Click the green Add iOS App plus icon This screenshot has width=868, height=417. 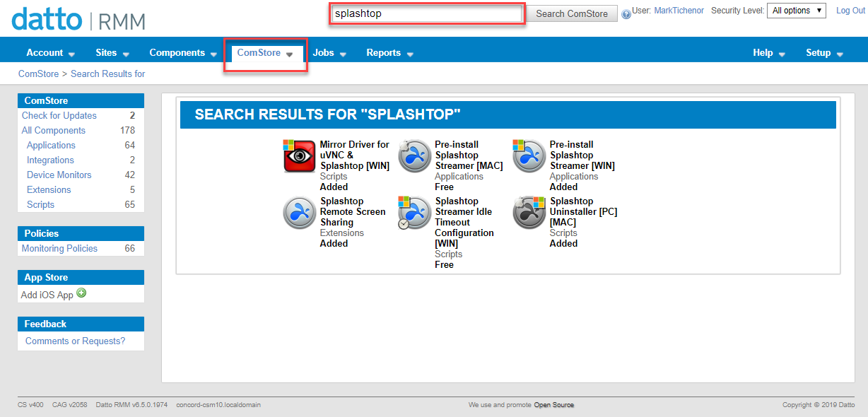point(81,293)
